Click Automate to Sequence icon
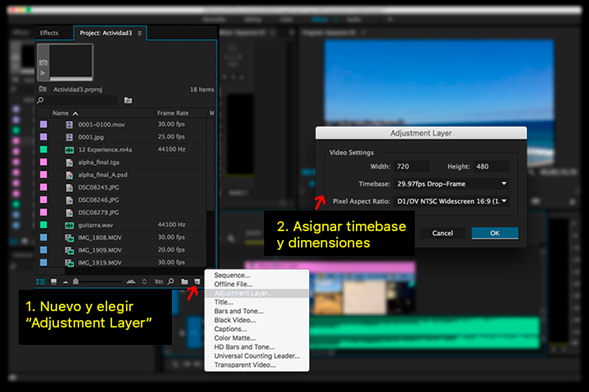 (x=159, y=281)
